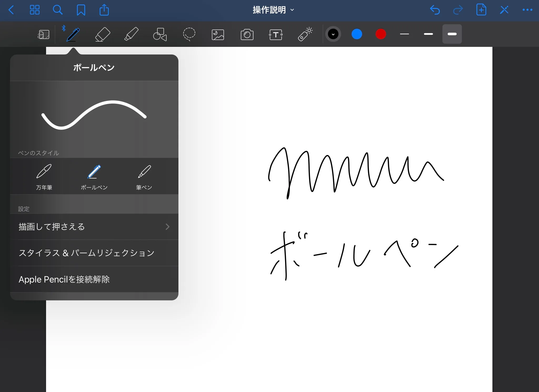
Task: Select the Eraser tool
Action: [x=102, y=34]
